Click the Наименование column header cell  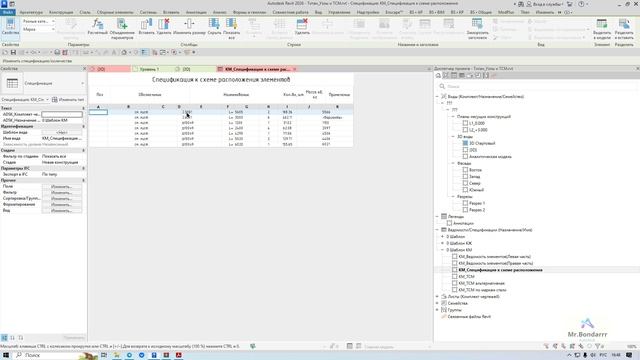tap(236, 95)
